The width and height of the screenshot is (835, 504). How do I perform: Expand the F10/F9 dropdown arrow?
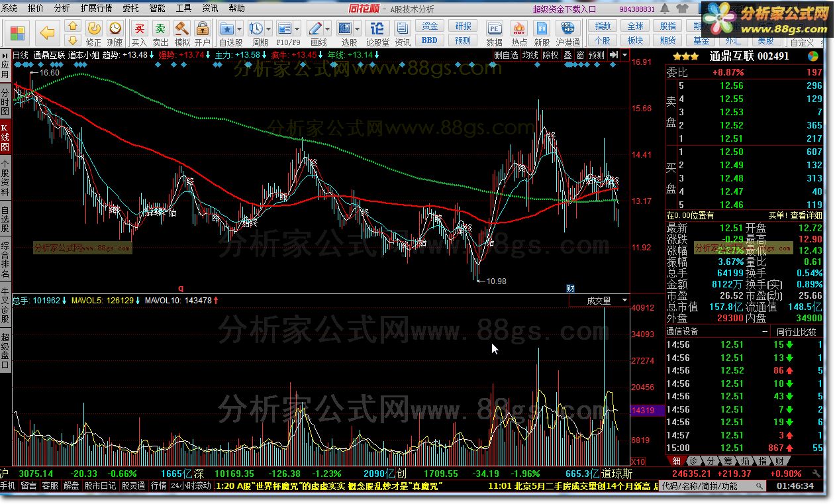tap(297, 29)
